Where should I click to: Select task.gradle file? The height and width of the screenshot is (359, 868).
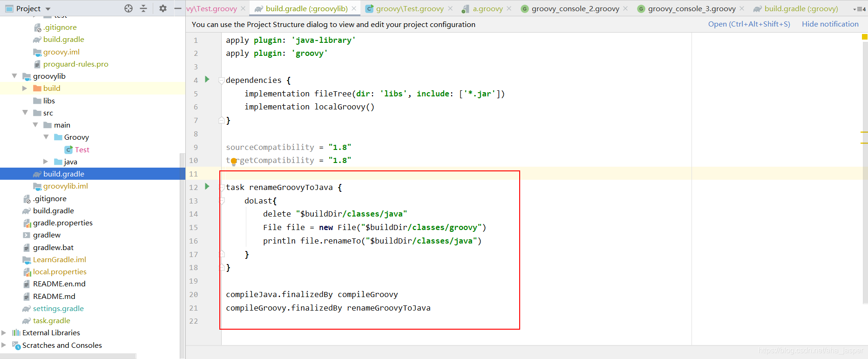(52, 320)
